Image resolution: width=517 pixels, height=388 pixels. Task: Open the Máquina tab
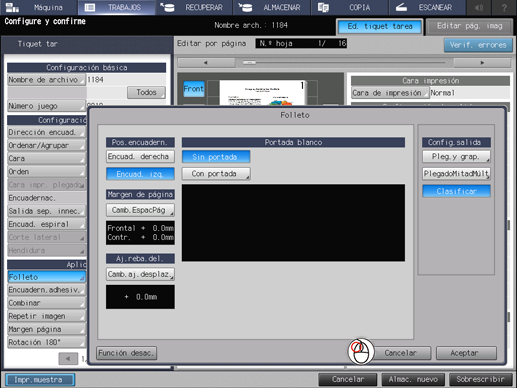39,7
